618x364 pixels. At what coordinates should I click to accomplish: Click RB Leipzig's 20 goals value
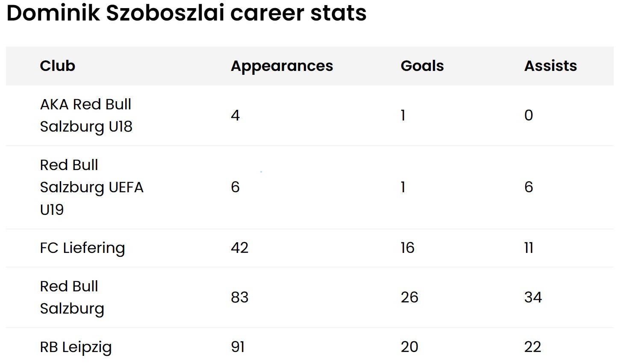[x=409, y=347]
